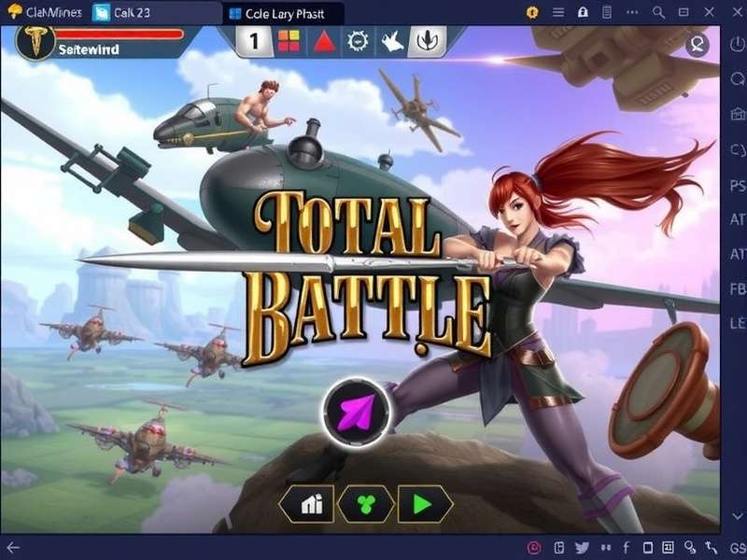Open the ClaMinnes home tab

point(45,12)
